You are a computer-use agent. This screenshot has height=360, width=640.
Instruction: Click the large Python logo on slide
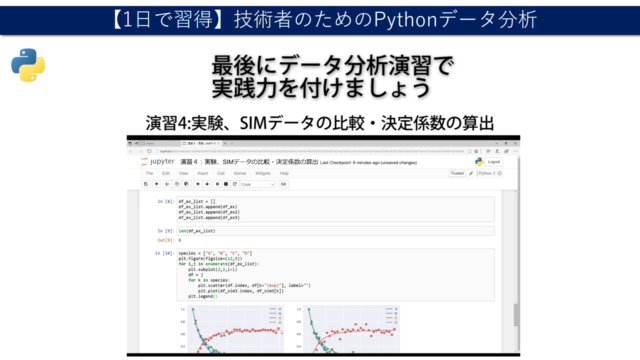coord(28,65)
